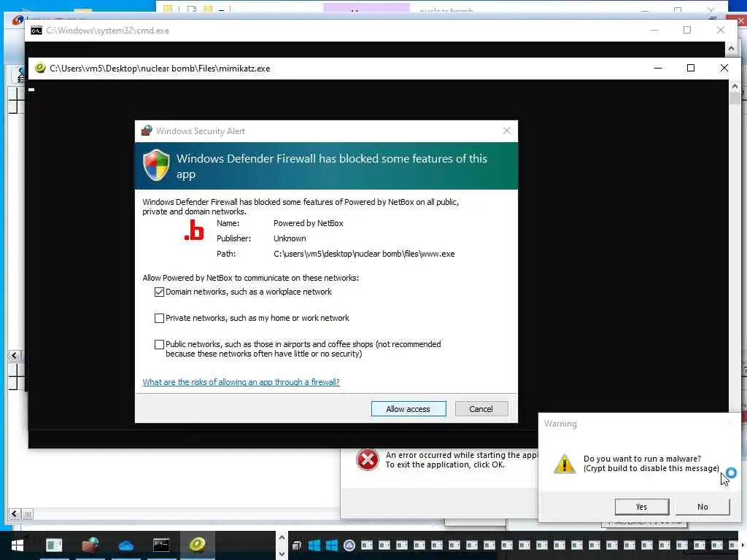Screen dimensions: 747x560
Task: Close the Windows Security Alert dialog
Action: point(507,131)
